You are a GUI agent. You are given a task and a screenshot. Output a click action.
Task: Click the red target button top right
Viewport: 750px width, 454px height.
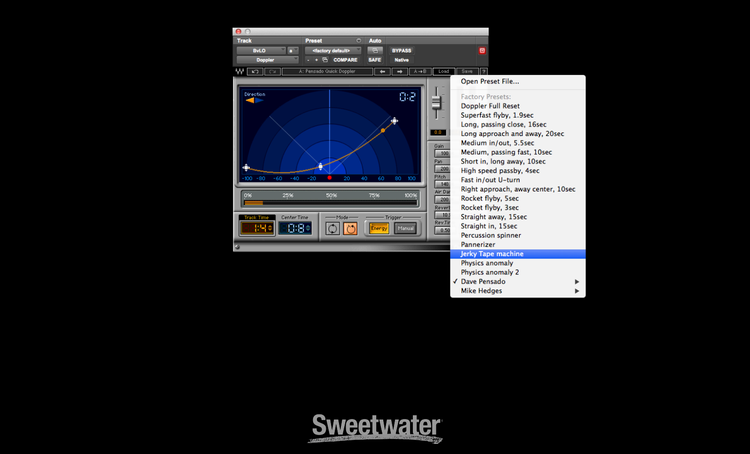(x=482, y=50)
